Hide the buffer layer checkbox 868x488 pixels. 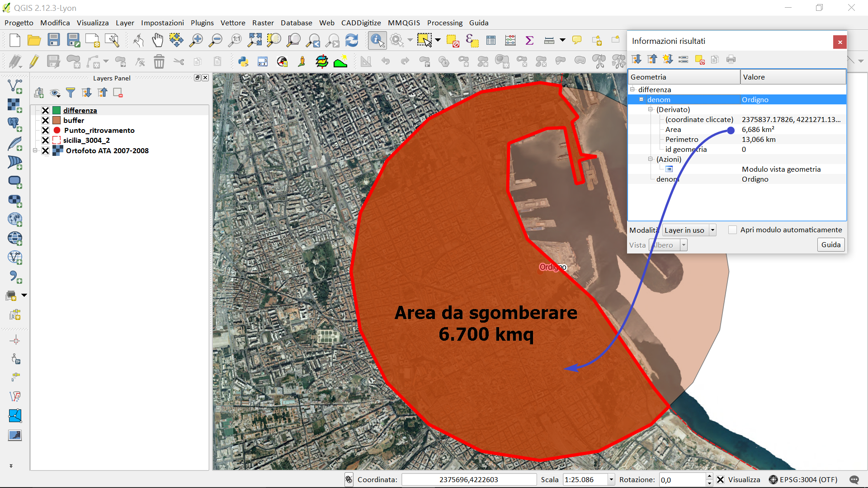[45, 120]
